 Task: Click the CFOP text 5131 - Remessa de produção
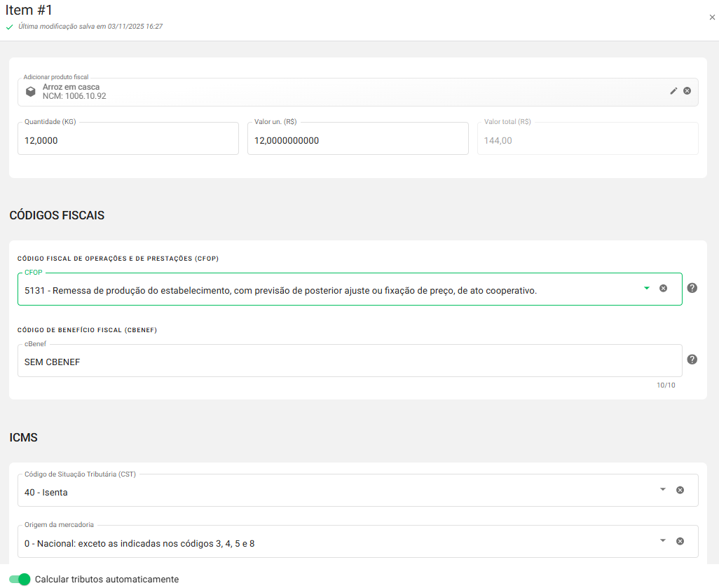pyautogui.click(x=280, y=290)
